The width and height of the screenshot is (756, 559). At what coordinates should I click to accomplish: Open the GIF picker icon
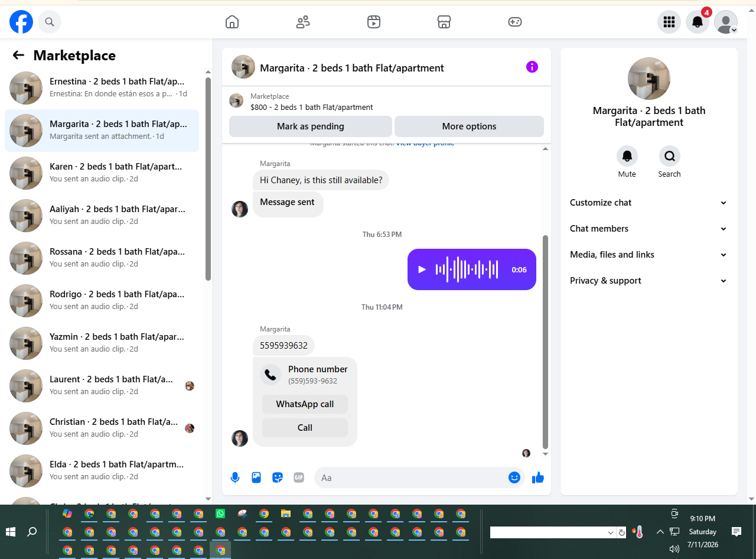(x=299, y=477)
